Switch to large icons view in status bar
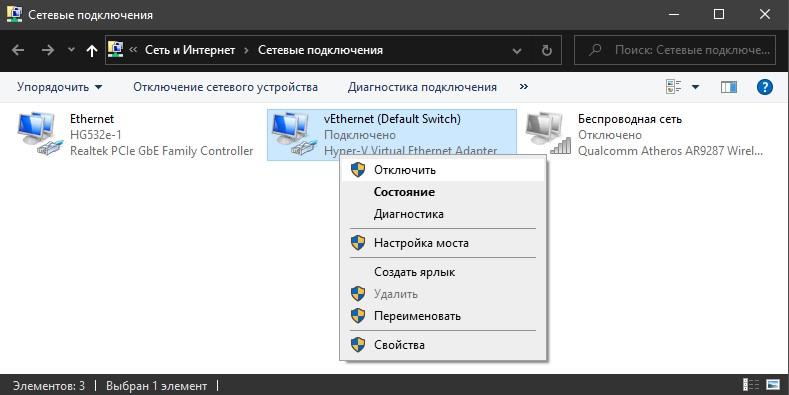The image size is (789, 395). 773,385
